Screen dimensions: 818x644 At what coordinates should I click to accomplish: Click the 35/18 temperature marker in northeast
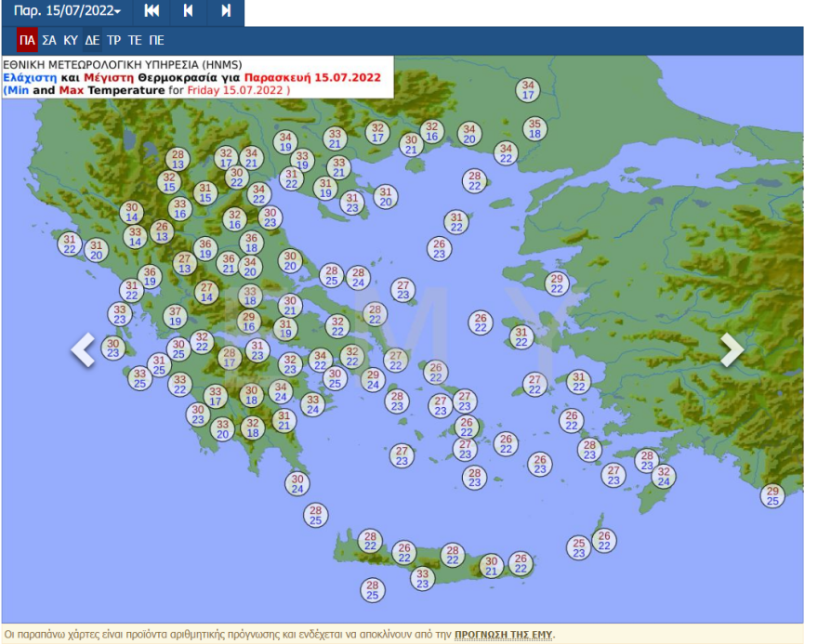[x=534, y=128]
